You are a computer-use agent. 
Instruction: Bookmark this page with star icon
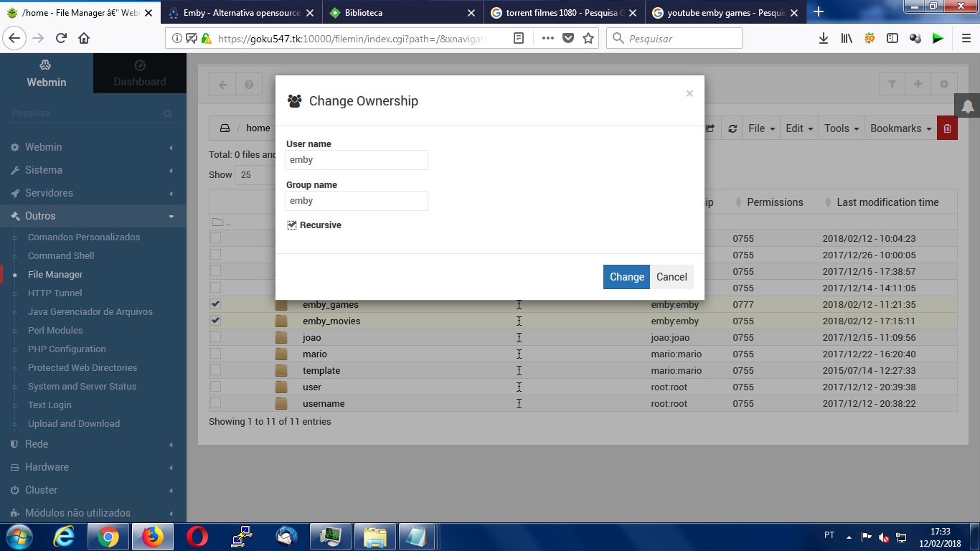click(588, 39)
